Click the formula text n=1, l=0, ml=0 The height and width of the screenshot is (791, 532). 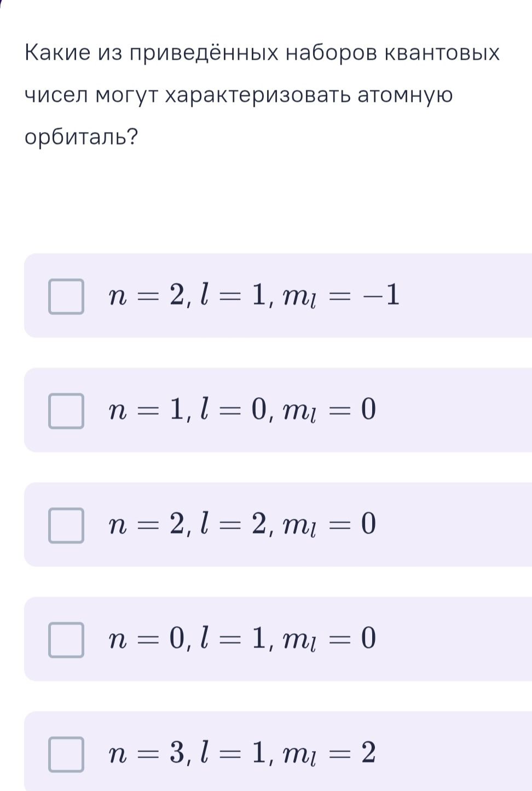pyautogui.click(x=242, y=411)
